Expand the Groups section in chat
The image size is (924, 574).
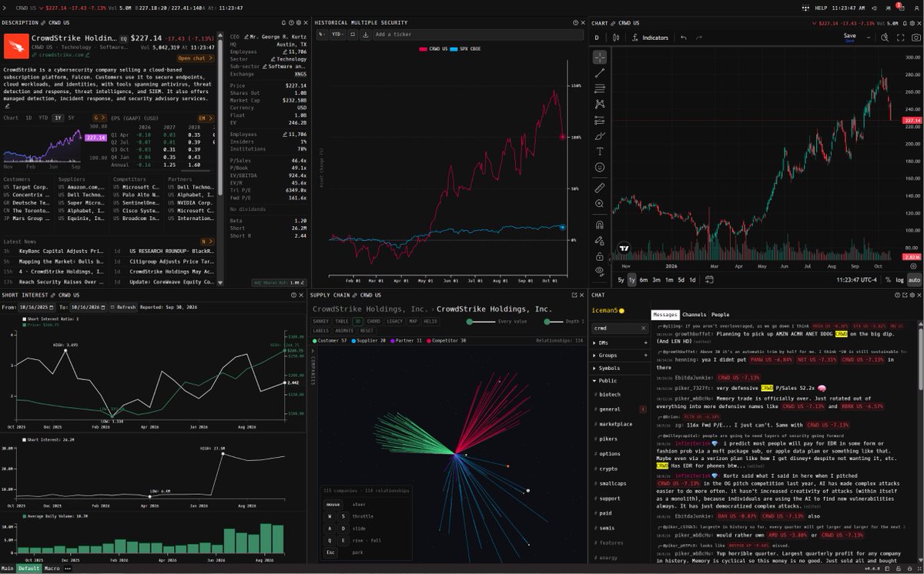(x=594, y=355)
